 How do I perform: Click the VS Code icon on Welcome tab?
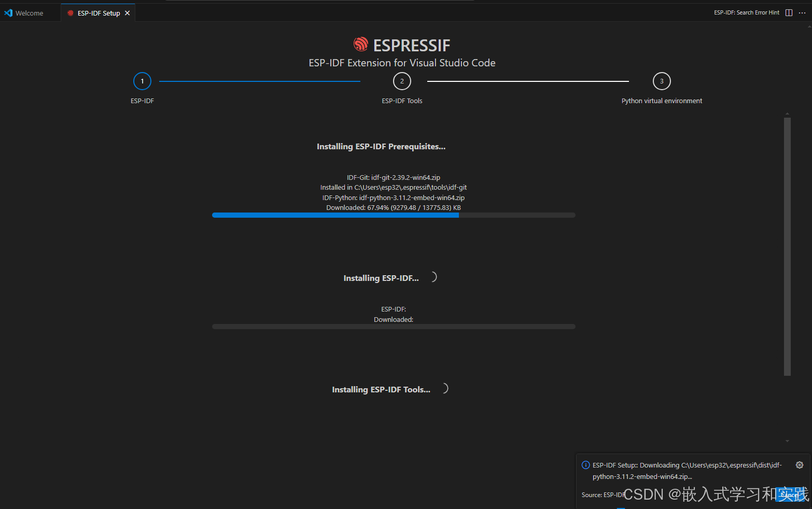coord(8,13)
